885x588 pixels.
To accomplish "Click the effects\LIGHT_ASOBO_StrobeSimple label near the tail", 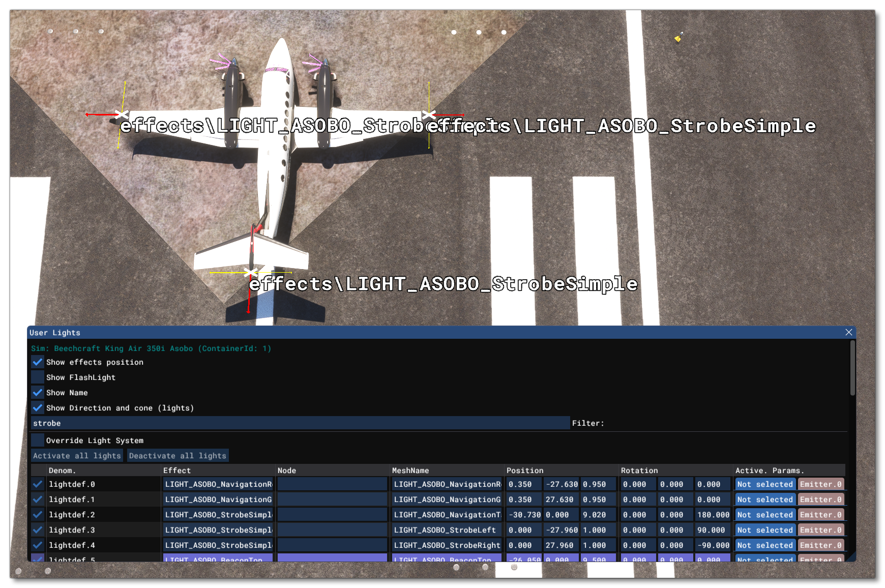I will coord(441,284).
